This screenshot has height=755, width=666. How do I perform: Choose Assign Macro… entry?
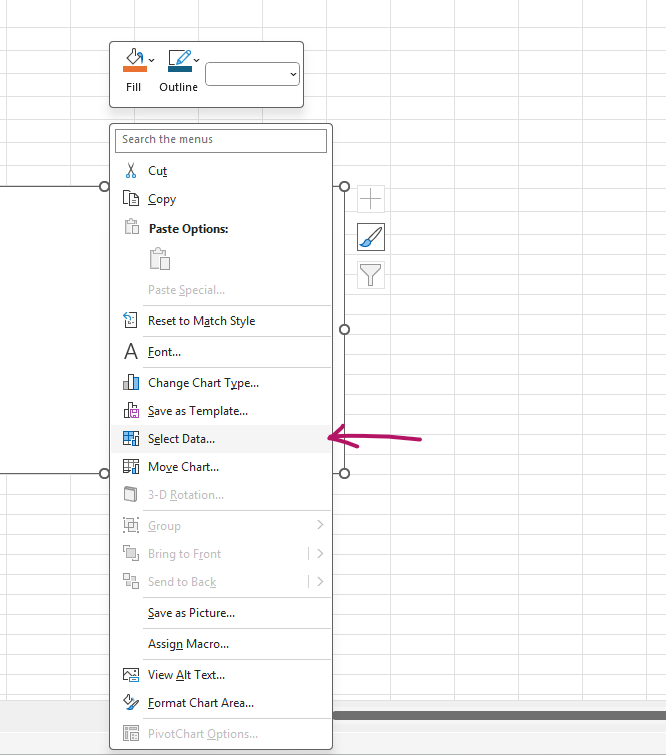[221, 644]
